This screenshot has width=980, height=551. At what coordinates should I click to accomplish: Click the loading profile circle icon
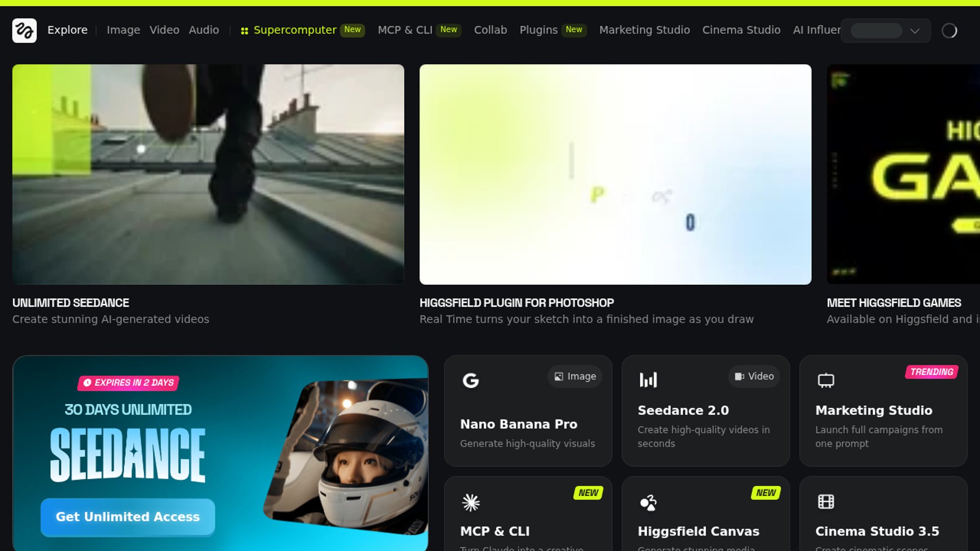[x=949, y=31]
